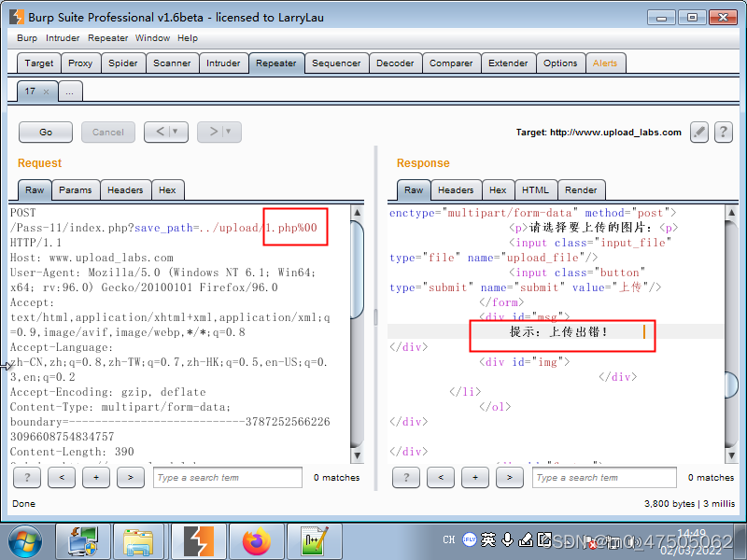Image resolution: width=747 pixels, height=560 pixels.
Task: Click the Go button to send request
Action: click(46, 132)
